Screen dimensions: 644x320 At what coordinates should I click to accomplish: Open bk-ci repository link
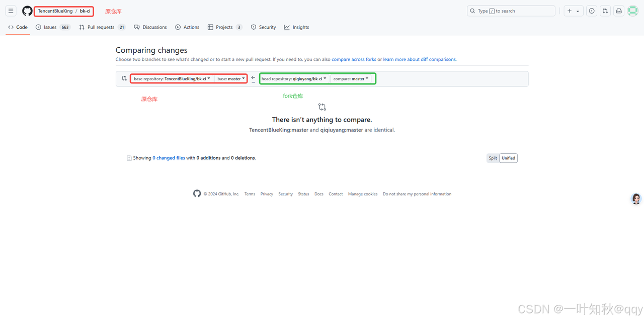point(85,11)
